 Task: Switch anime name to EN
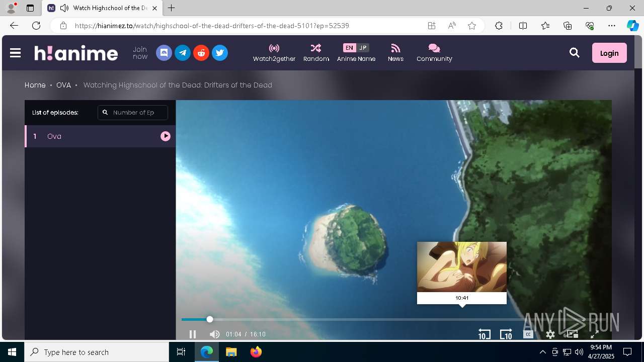pyautogui.click(x=349, y=48)
